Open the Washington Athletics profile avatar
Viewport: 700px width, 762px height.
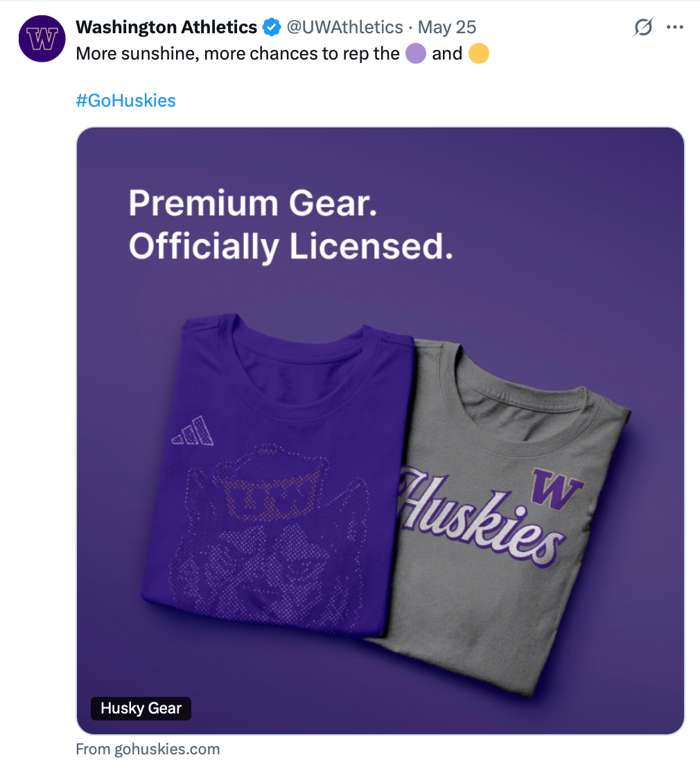pyautogui.click(x=42, y=39)
